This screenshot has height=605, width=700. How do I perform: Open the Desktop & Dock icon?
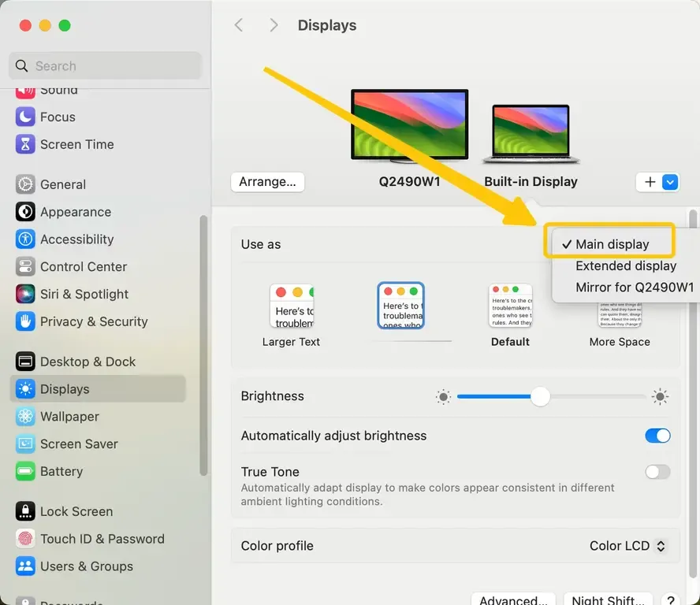[25, 362]
